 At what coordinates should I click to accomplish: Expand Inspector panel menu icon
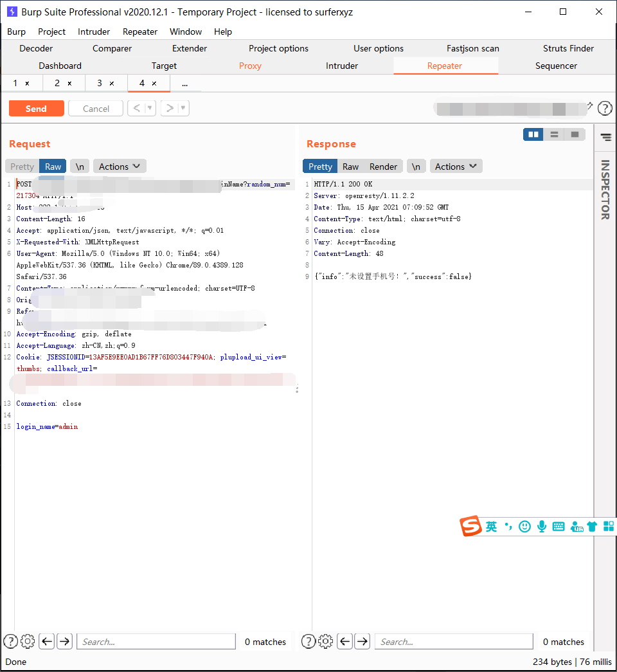pyautogui.click(x=606, y=137)
